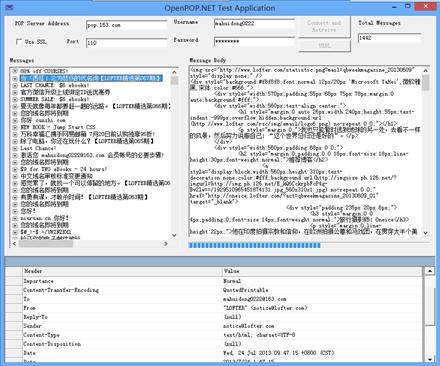Expand the 'NEW BOOK - Jump Start CSS' node
The image size is (440, 366).
(15, 127)
